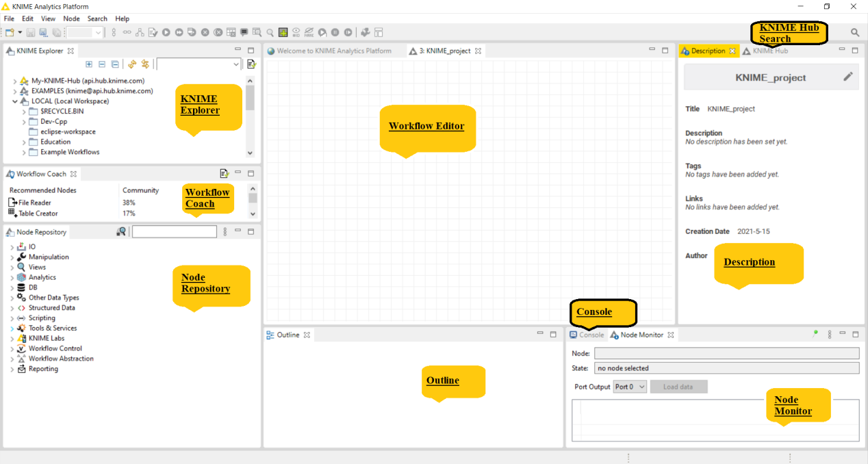The height and width of the screenshot is (464, 868).
Task: Click the Save All toolbar icon
Action: [57, 32]
